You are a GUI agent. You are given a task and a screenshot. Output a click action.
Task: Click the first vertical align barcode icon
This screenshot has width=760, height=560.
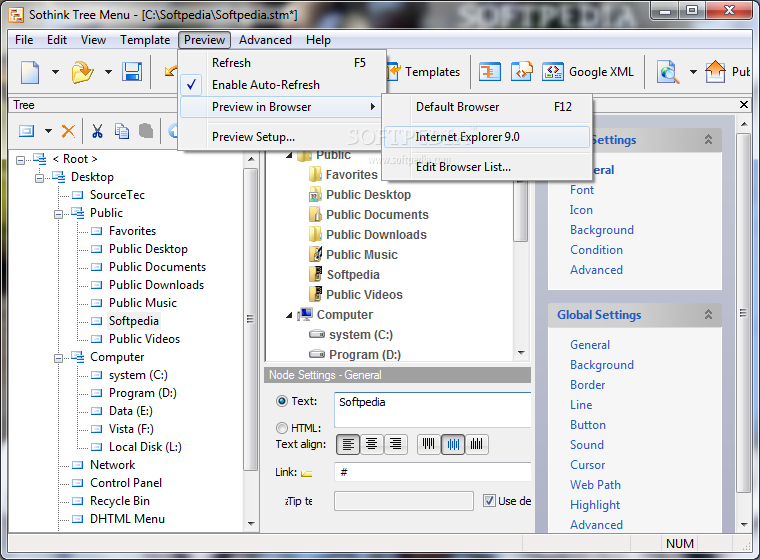pyautogui.click(x=428, y=444)
